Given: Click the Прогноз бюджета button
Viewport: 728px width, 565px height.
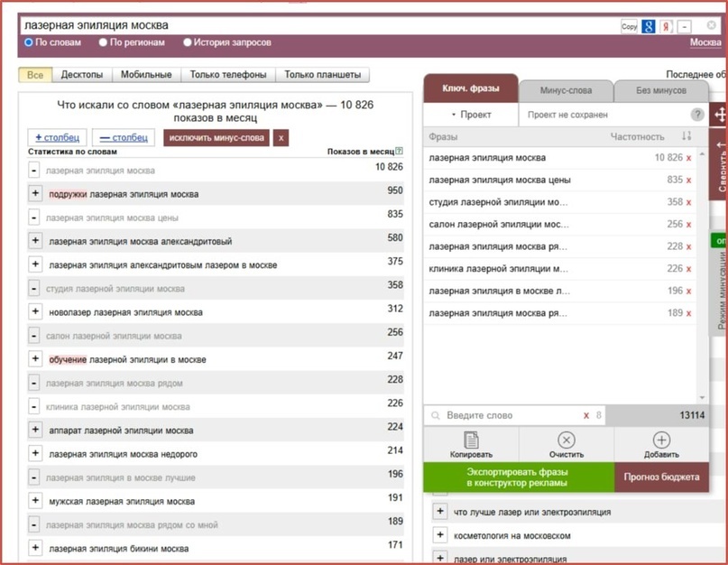Looking at the screenshot, I should [x=661, y=477].
